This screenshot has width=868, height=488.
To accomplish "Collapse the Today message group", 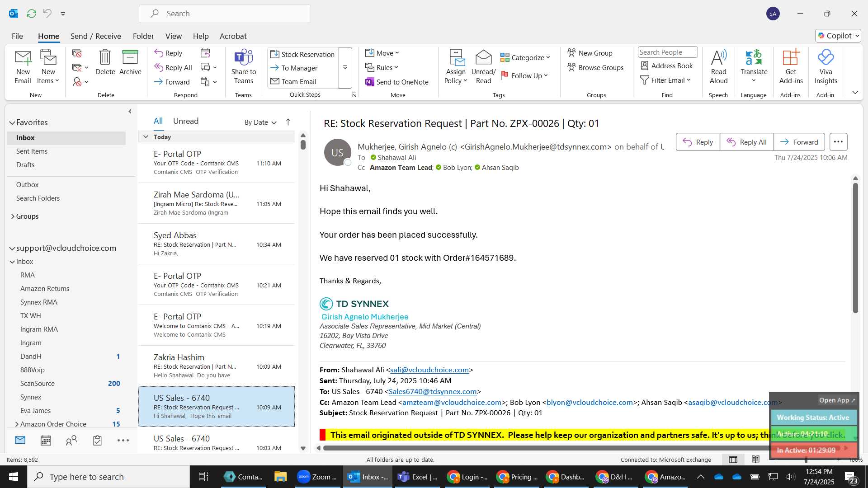I will [x=146, y=137].
